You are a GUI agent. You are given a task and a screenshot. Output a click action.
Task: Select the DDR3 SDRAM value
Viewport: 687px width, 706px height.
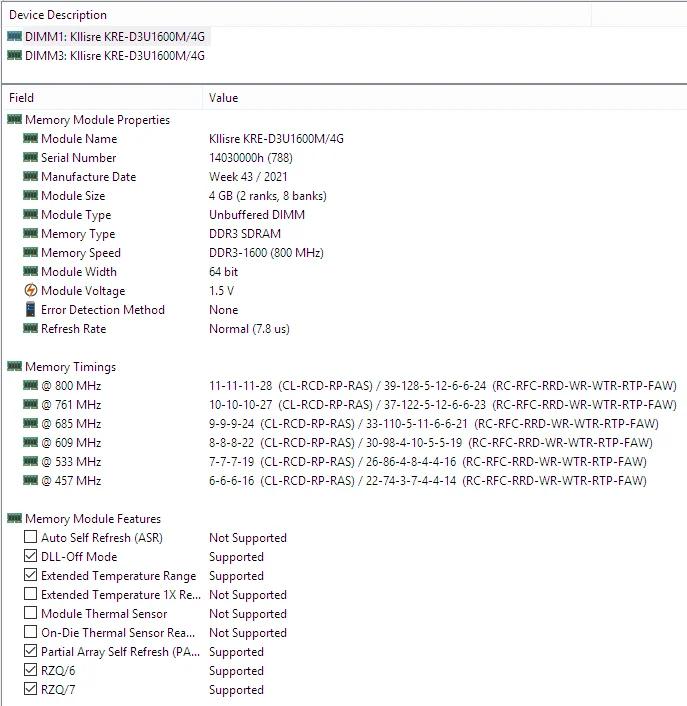pos(245,234)
